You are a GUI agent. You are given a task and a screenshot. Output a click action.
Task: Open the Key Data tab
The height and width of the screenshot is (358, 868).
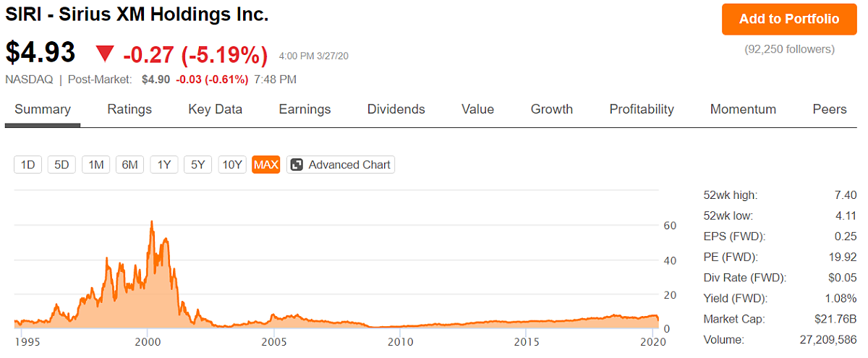point(216,109)
